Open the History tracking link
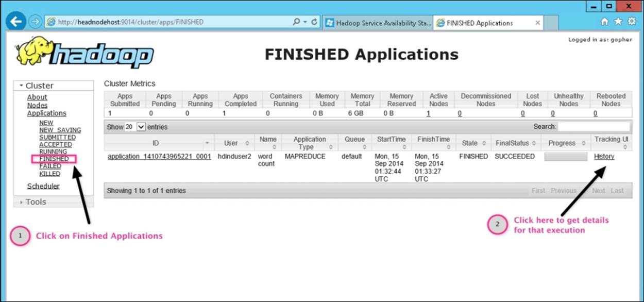Viewport: 644px width, 302px height. [x=604, y=156]
